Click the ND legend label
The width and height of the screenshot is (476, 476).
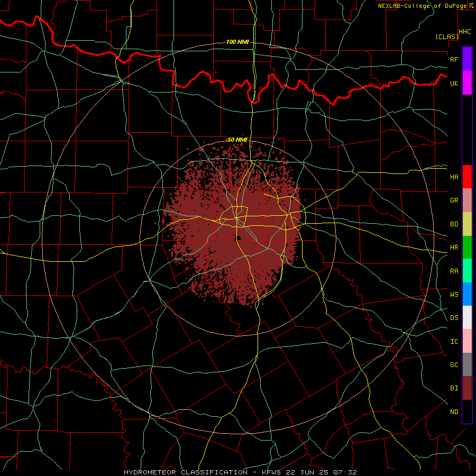(454, 412)
